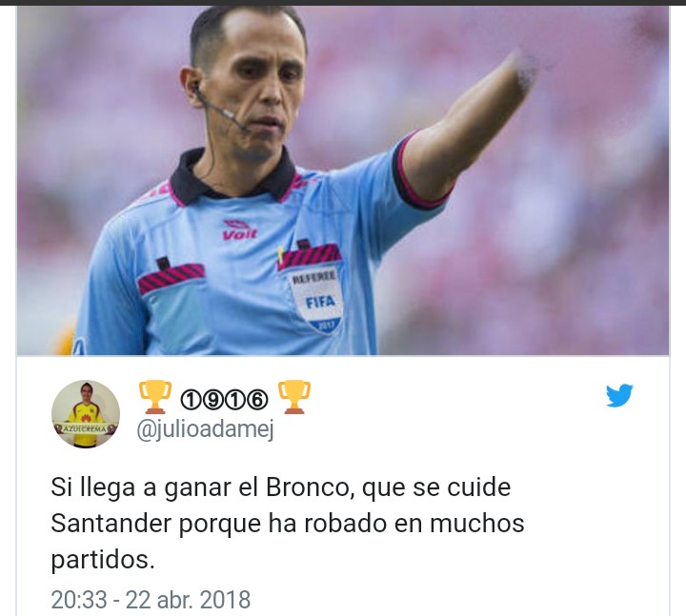Click the circled 1916 display name

[x=225, y=399]
